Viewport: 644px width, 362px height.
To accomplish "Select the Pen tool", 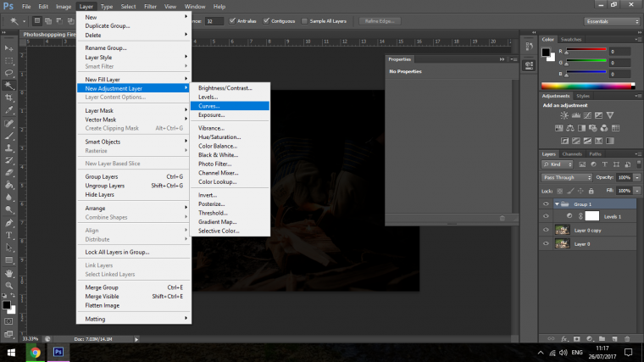I will pos(8,223).
